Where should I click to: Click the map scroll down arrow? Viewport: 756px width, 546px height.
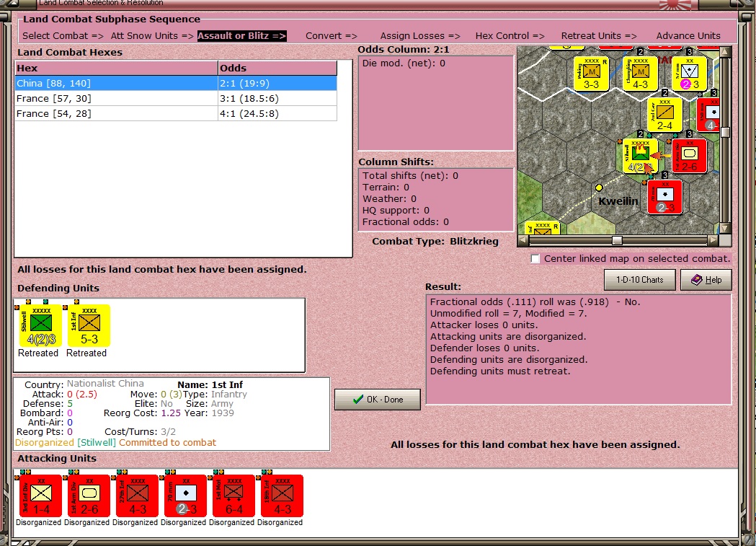point(725,228)
